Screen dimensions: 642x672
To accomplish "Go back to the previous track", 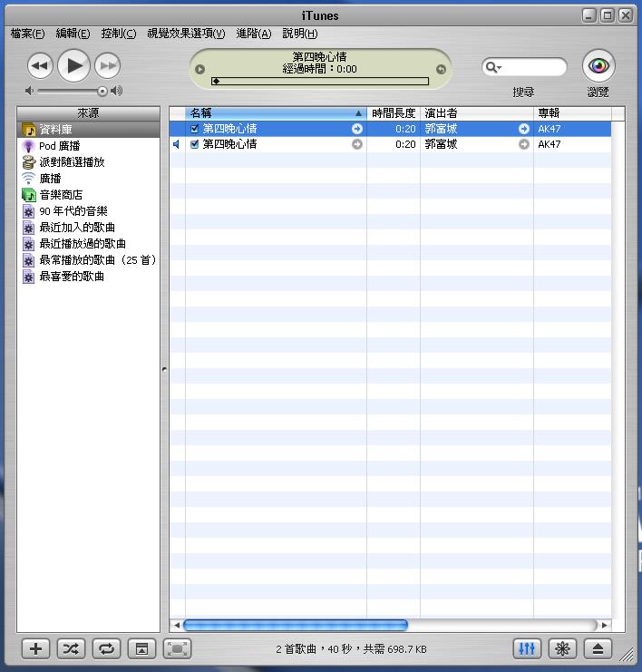I will coord(40,64).
